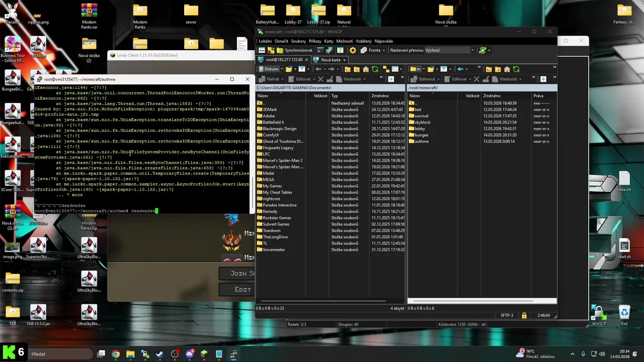
Task: Click the local Vlastnosti button
Action: 349,79
